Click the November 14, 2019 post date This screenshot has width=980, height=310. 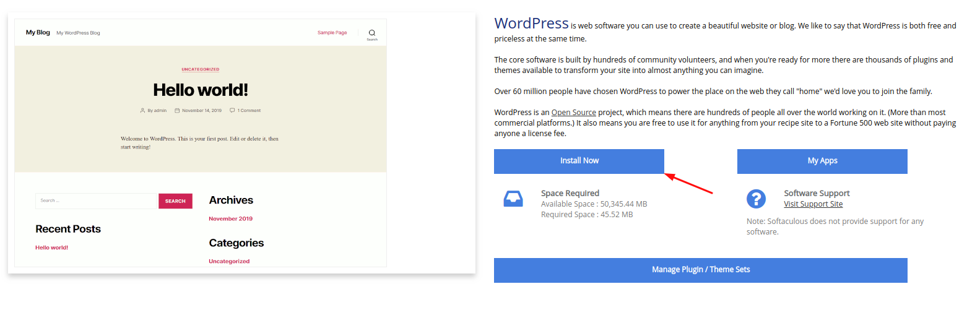(x=198, y=111)
